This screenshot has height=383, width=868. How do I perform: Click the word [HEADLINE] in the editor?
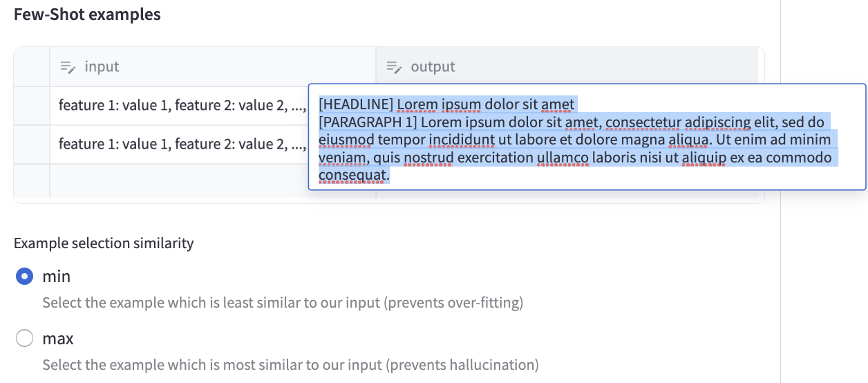pos(356,105)
